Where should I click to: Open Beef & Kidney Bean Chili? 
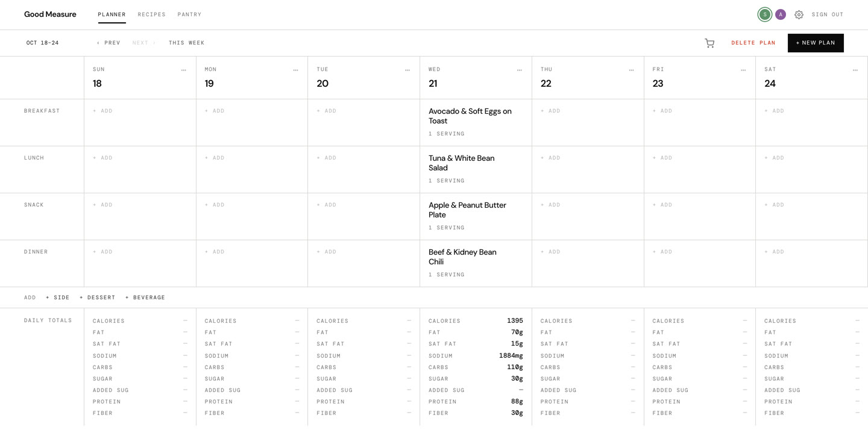click(462, 257)
